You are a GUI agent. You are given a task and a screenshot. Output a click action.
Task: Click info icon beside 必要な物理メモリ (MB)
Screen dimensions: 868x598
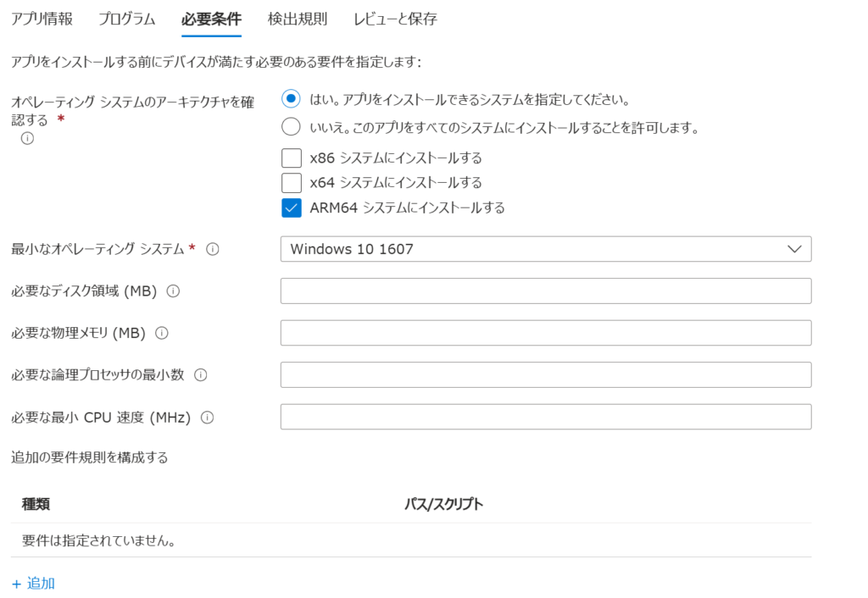[x=162, y=333]
